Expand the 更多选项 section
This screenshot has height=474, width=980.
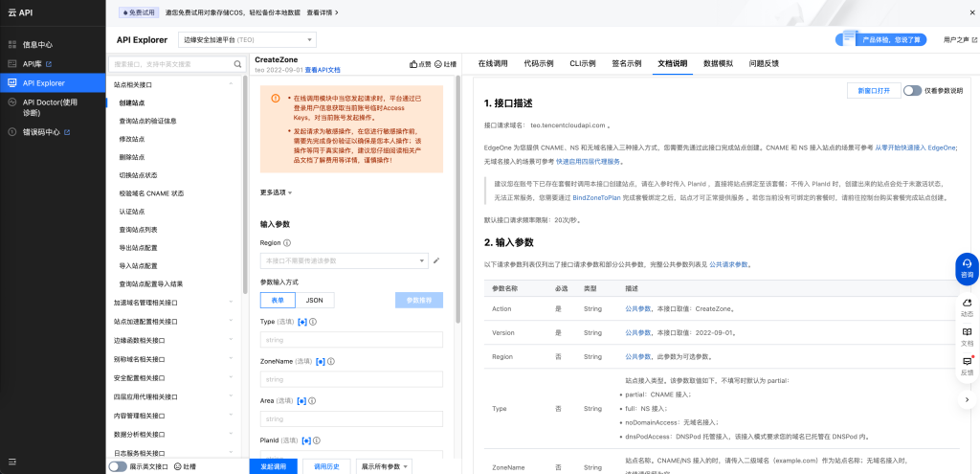(x=276, y=192)
